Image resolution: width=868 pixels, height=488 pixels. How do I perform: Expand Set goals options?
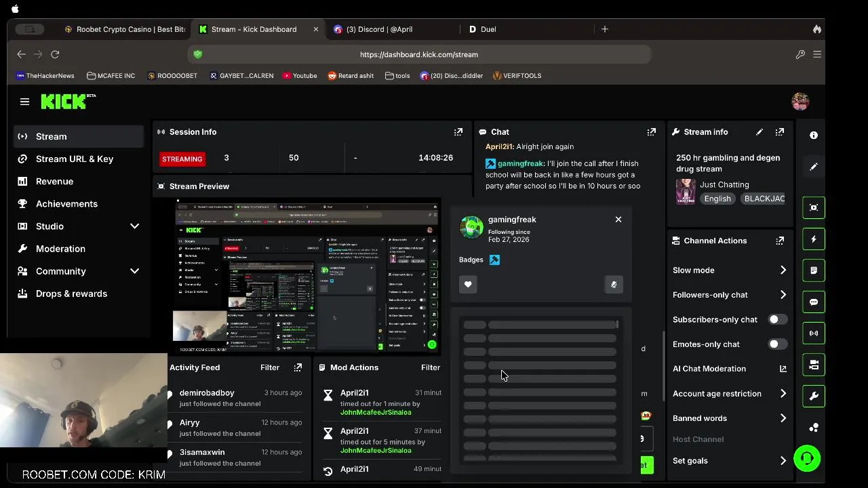[783, 461]
